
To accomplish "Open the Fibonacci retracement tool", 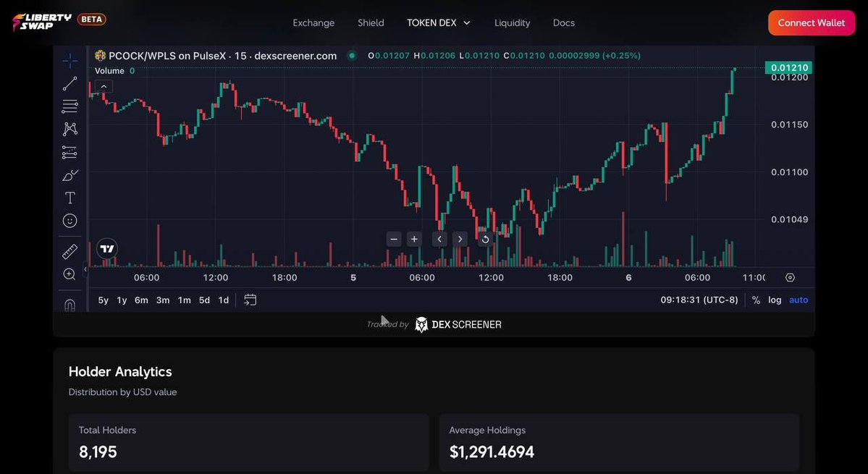I will click(69, 106).
